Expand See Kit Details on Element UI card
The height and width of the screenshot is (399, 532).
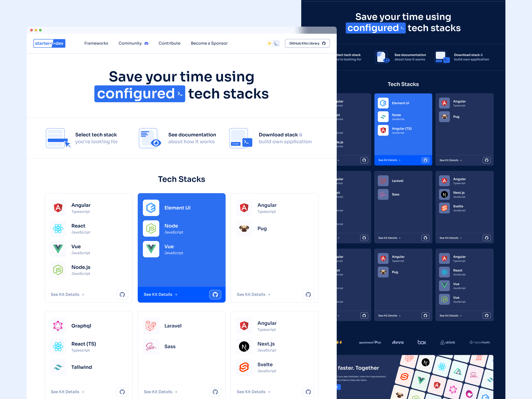click(x=161, y=294)
